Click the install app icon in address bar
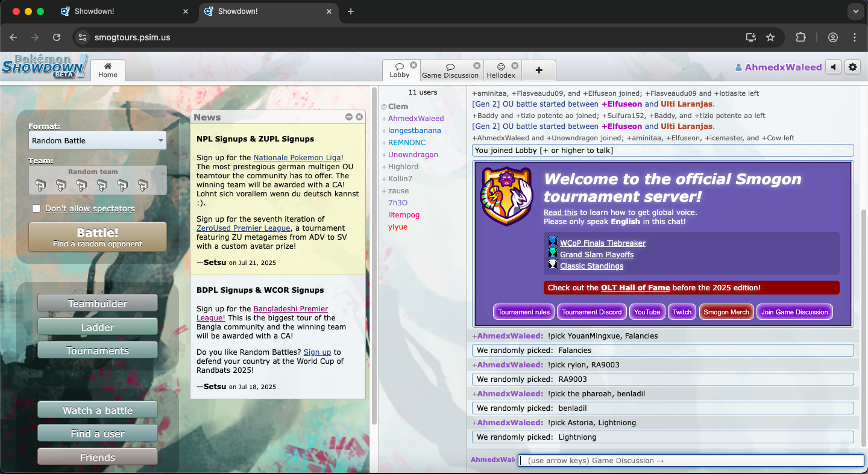This screenshot has width=868, height=474. coord(751,37)
